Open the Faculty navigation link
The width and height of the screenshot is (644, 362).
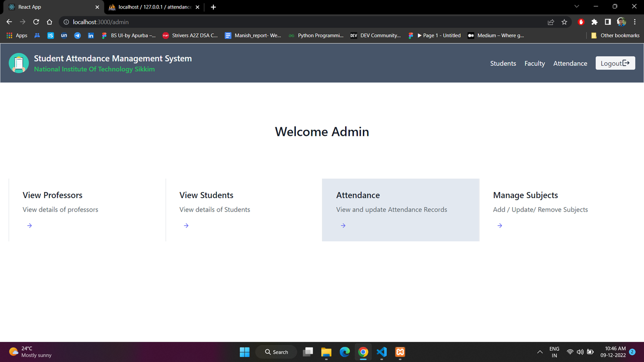534,63
